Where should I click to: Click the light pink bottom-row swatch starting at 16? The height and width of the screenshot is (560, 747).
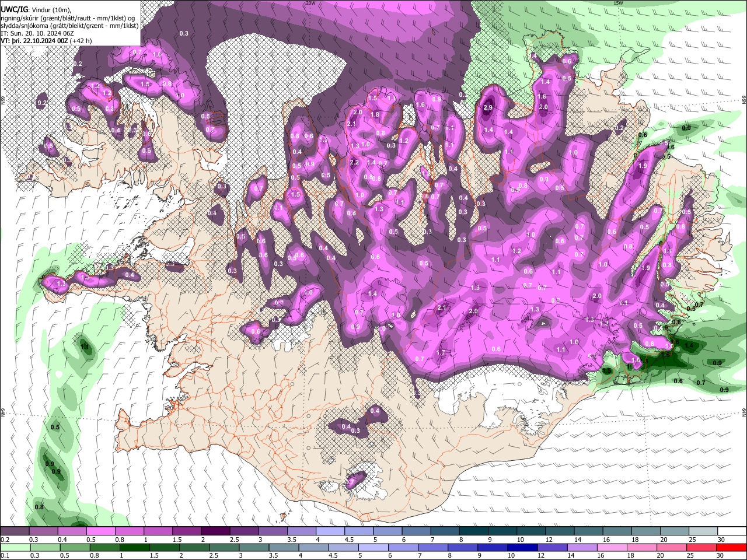coord(612,547)
